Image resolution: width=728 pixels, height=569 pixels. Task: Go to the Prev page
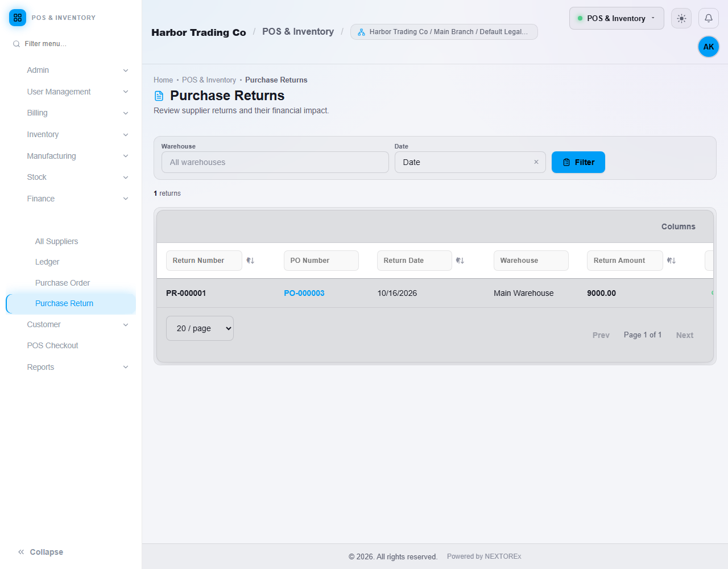pyautogui.click(x=601, y=335)
